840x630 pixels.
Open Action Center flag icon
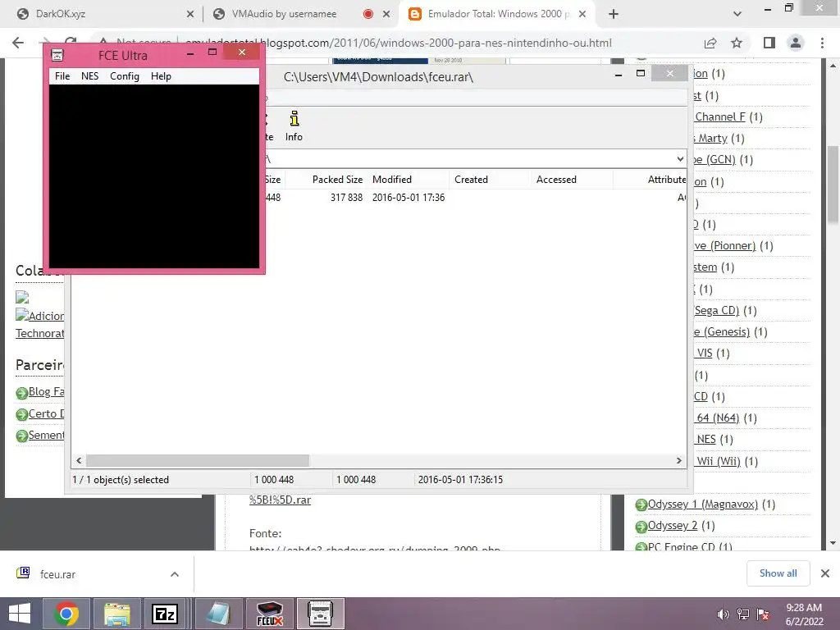coord(763,614)
